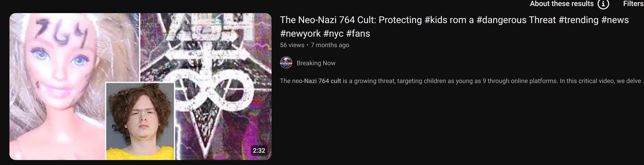This screenshot has width=644, height=165.
Task: Open the Breaking Now channel name link
Action: (x=316, y=63)
